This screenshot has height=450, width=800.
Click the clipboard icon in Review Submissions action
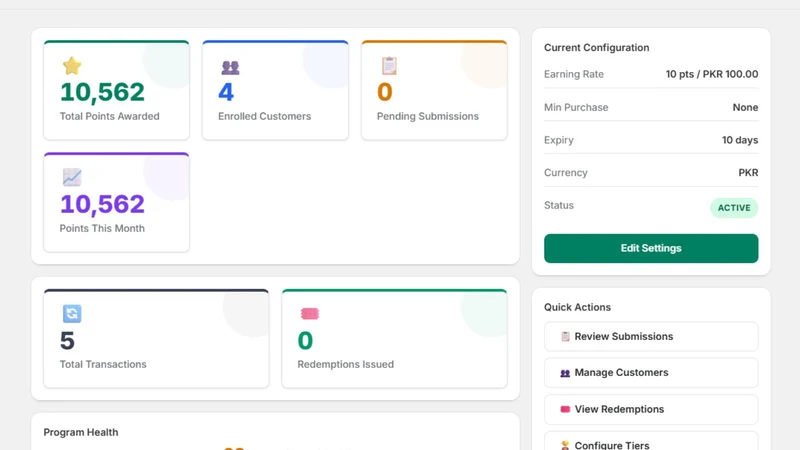(565, 337)
